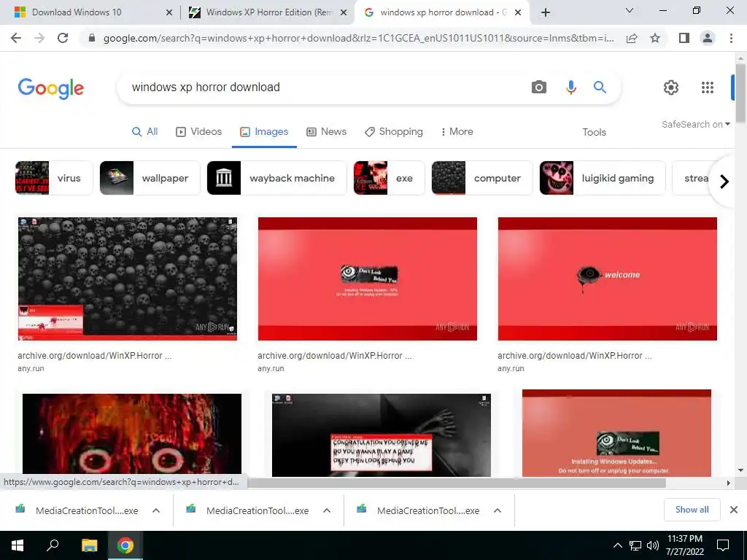747x560 pixels.
Task: Filter images by wayback machine chip
Action: coord(276,178)
